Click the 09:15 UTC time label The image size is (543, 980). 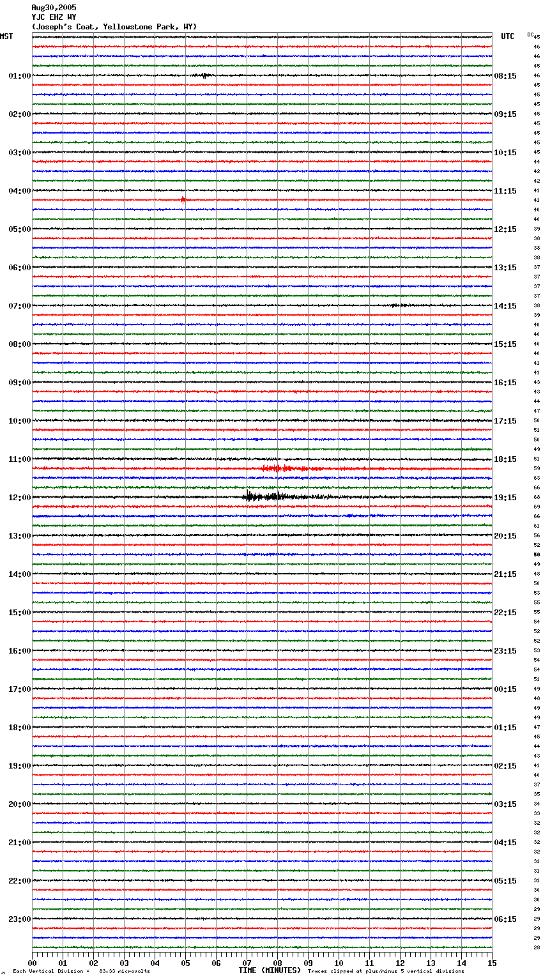coord(505,114)
